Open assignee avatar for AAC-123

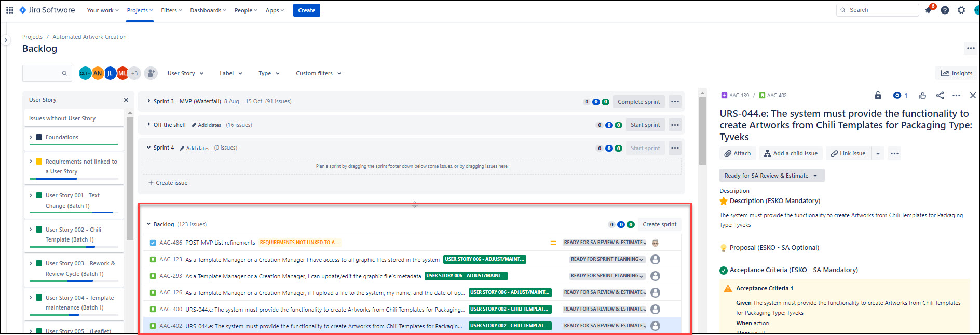[655, 259]
